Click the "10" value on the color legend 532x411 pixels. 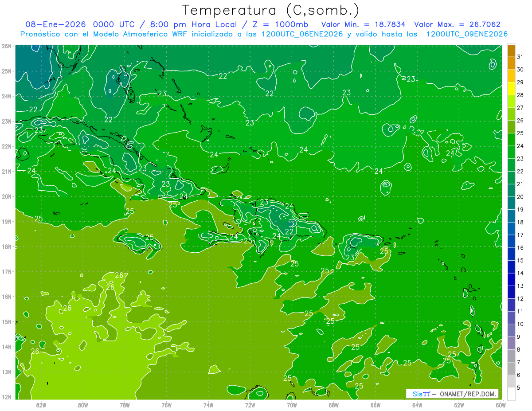point(520,324)
